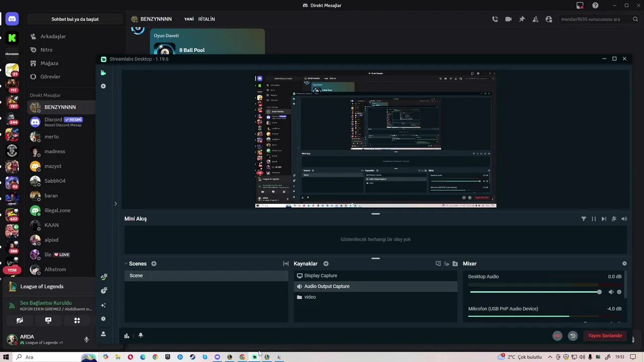The width and height of the screenshot is (644, 362).
Task: Open Discord inbox icon in title bar
Action: tap(580, 6)
